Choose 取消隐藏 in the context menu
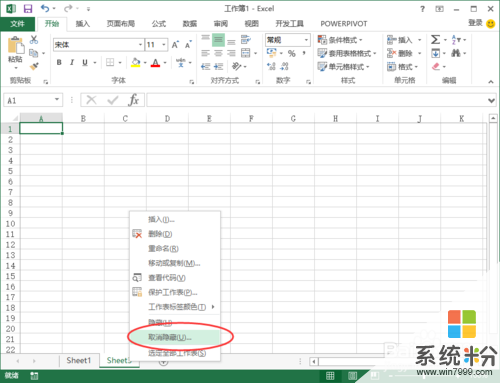 170,337
